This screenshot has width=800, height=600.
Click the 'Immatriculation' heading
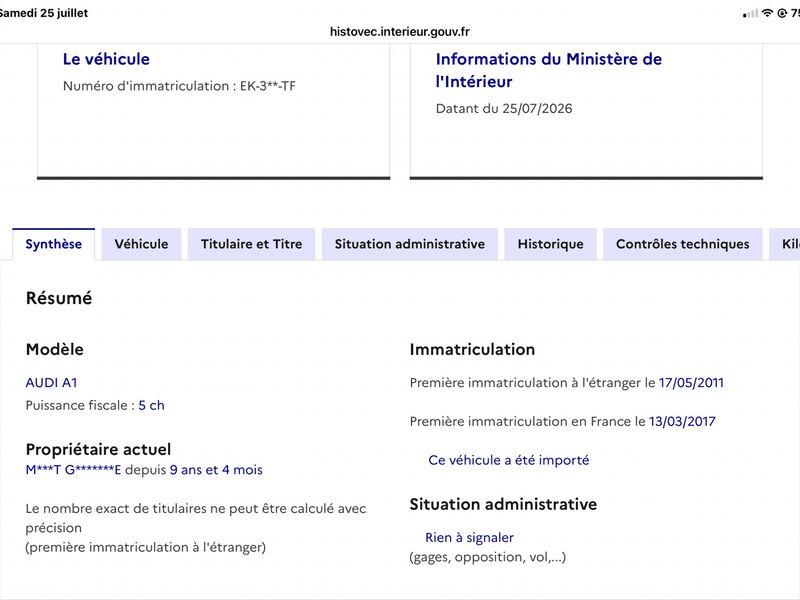(472, 349)
